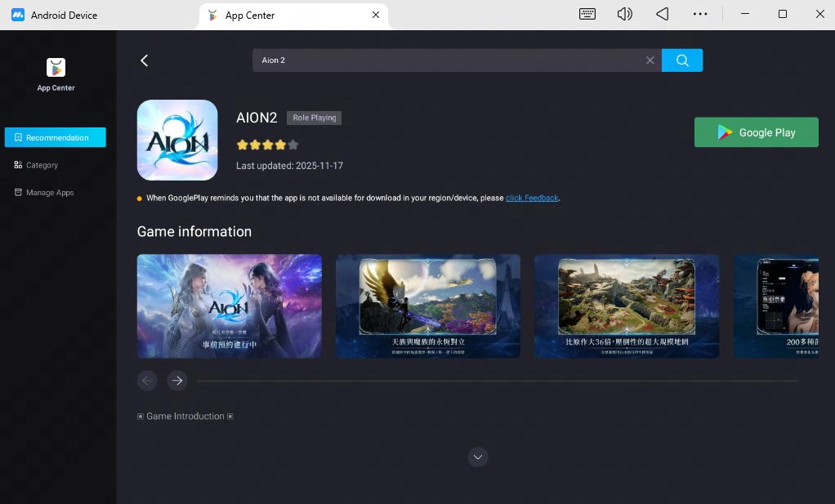Viewport: 835px width, 504px height.
Task: Select the Recommendation bookmark icon in sidebar
Action: click(18, 137)
